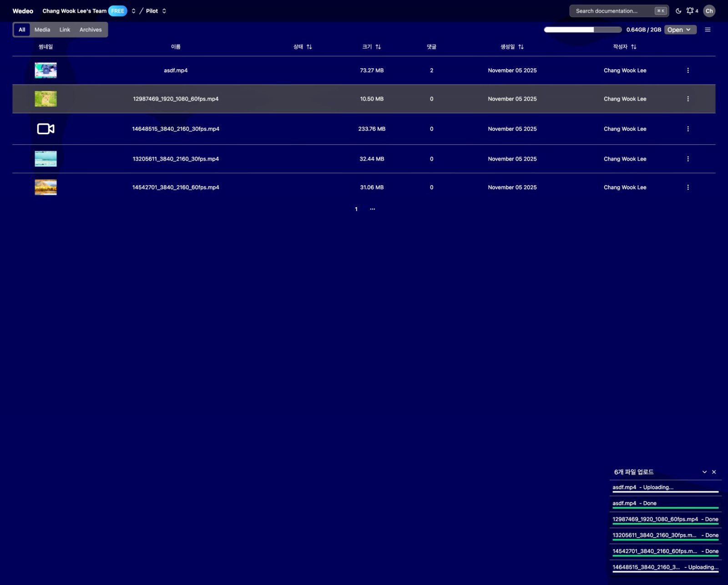Open more options for asdf.mp4 row
The image size is (728, 585).
tap(688, 71)
